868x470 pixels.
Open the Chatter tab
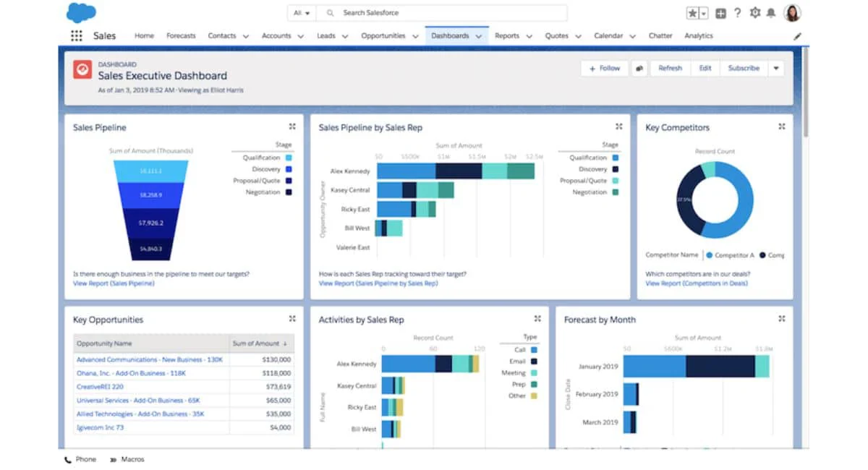(660, 36)
